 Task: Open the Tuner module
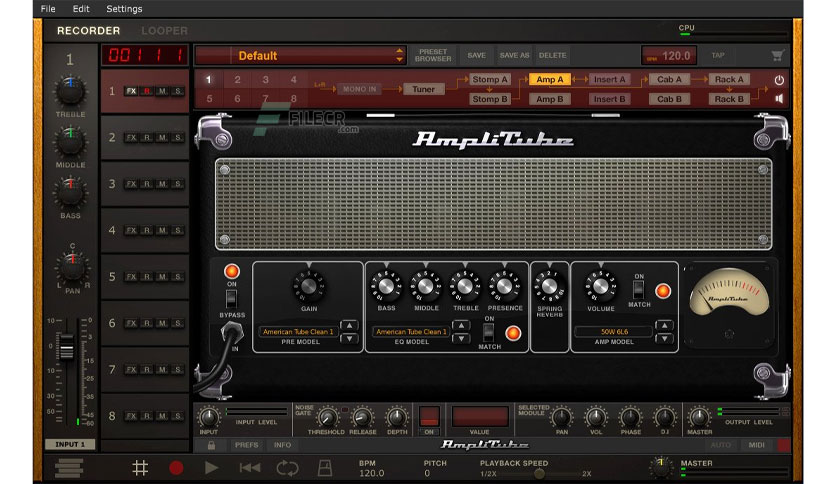click(423, 89)
